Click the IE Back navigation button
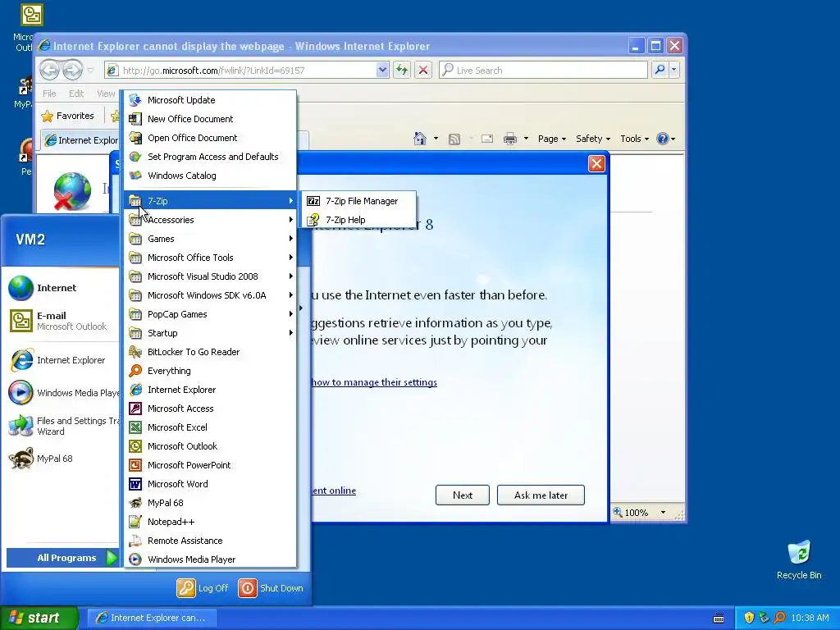This screenshot has width=840, height=630. pos(49,70)
